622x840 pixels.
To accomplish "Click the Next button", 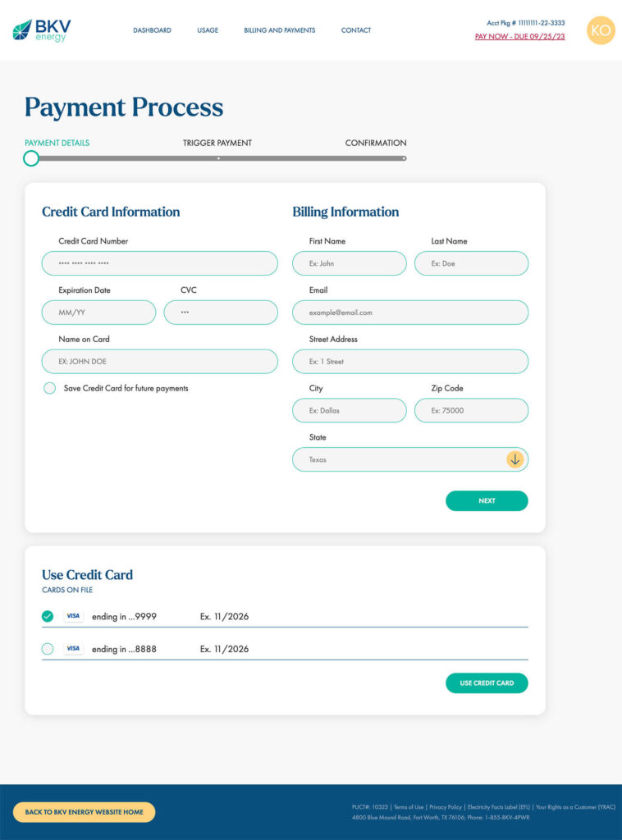I will pos(487,501).
